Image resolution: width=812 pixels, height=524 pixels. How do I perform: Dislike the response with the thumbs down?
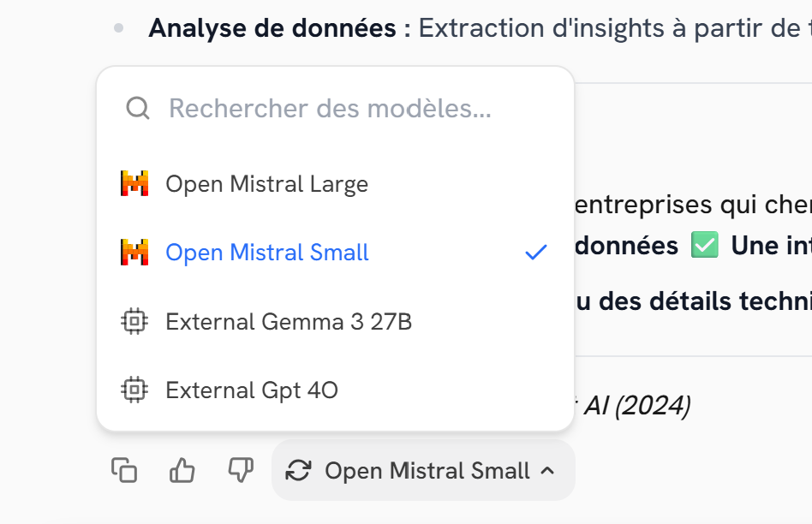click(x=241, y=469)
